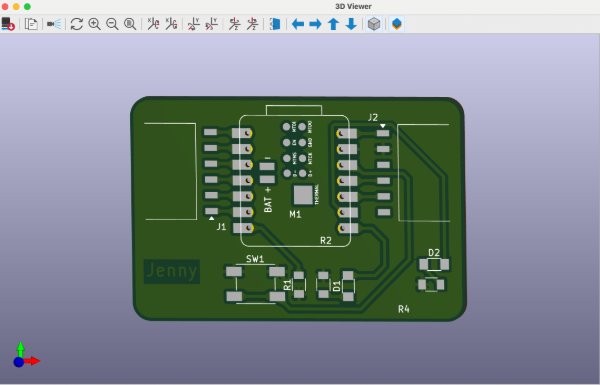Zoom in with magnifier plus icon
This screenshot has height=385, width=600.
[x=95, y=24]
